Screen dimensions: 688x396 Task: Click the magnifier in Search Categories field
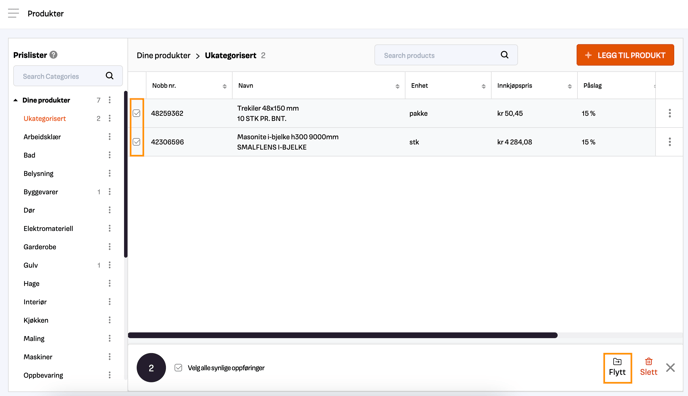click(x=110, y=76)
